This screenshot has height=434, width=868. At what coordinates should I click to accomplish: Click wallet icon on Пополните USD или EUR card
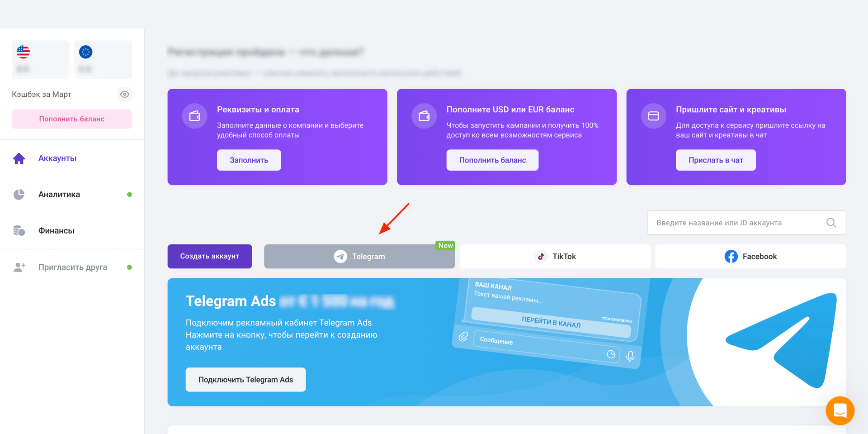[424, 116]
